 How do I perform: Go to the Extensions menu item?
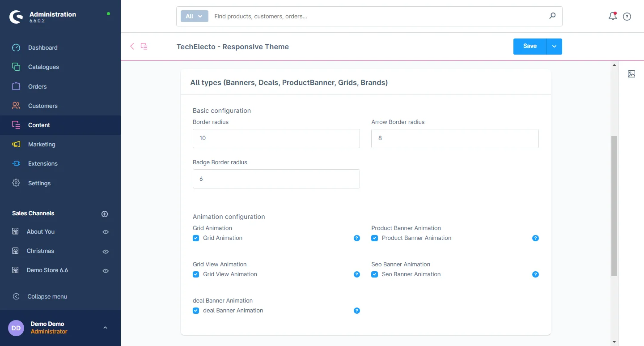click(x=43, y=163)
